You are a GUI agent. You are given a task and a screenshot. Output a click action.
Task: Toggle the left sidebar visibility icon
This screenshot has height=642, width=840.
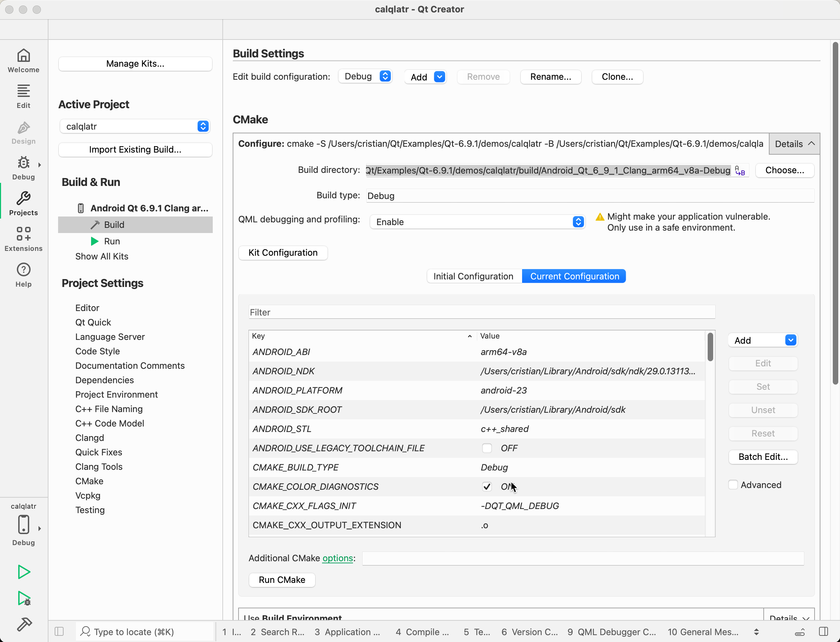pos(59,631)
